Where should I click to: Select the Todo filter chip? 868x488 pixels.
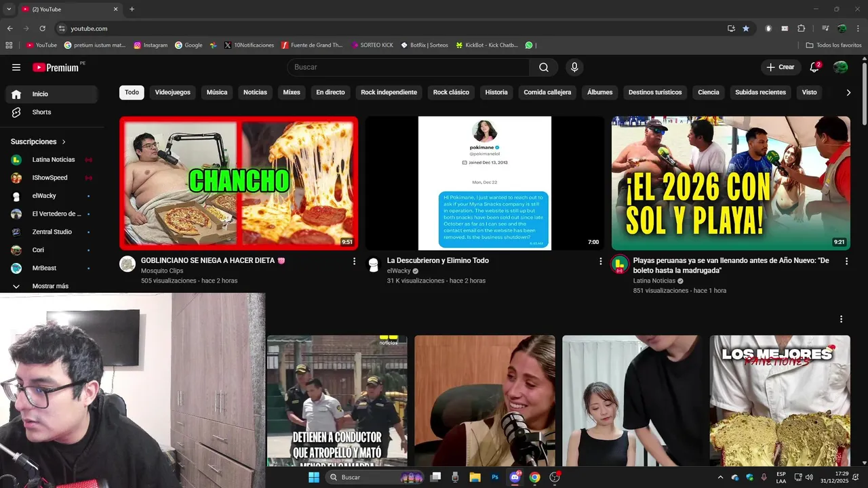pos(132,92)
